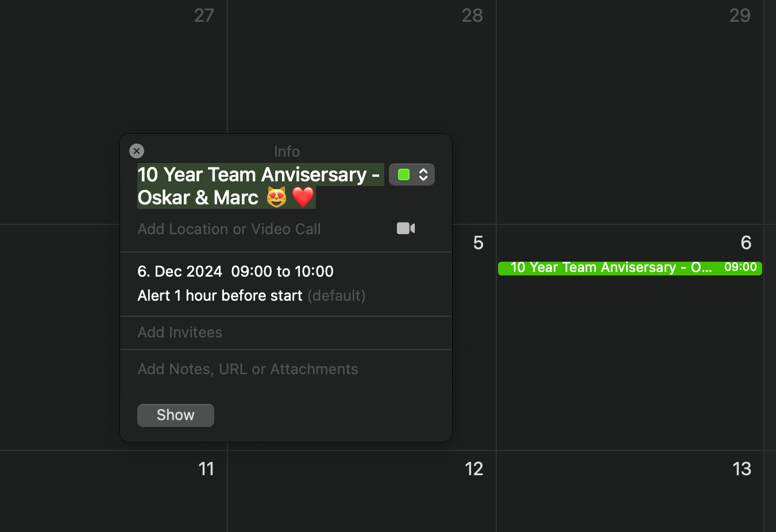The image size is (776, 532).
Task: Select the green event on December 6
Action: coord(630,268)
